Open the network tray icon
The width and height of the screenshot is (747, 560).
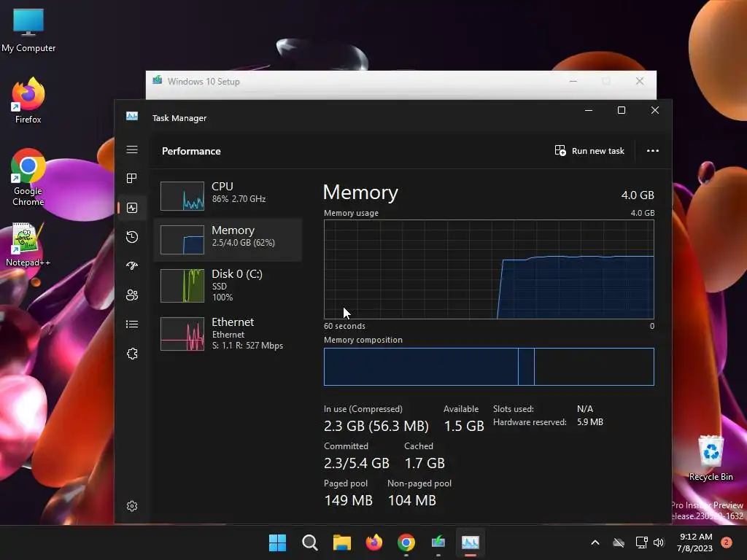pyautogui.click(x=641, y=542)
